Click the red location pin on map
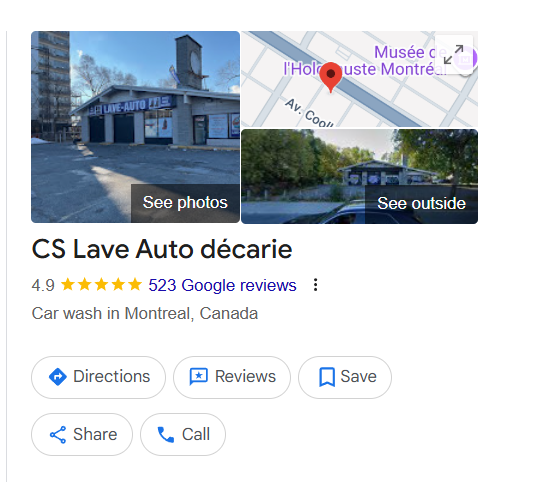Image resolution: width=560 pixels, height=482 pixels. [331, 77]
